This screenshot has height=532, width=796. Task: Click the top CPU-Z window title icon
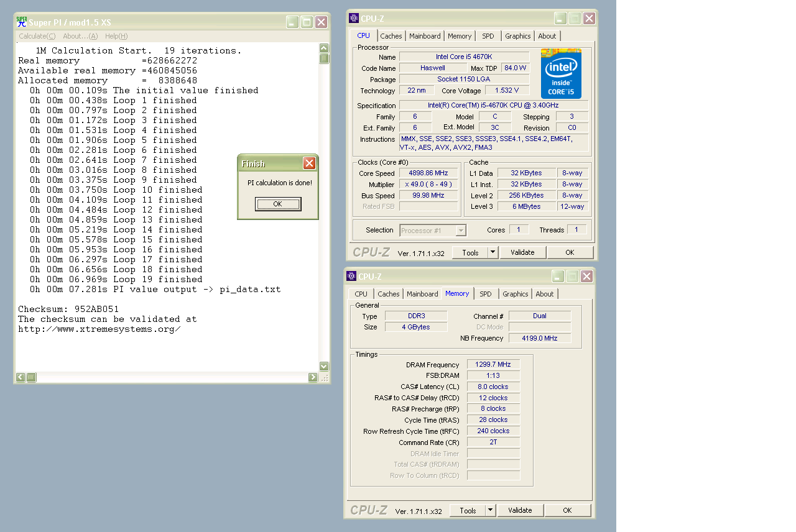tap(354, 19)
